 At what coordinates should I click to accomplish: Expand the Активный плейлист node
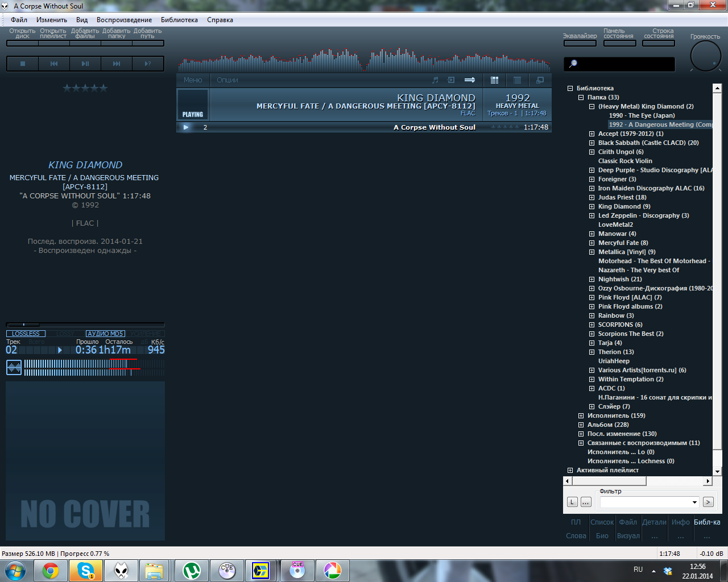point(570,470)
